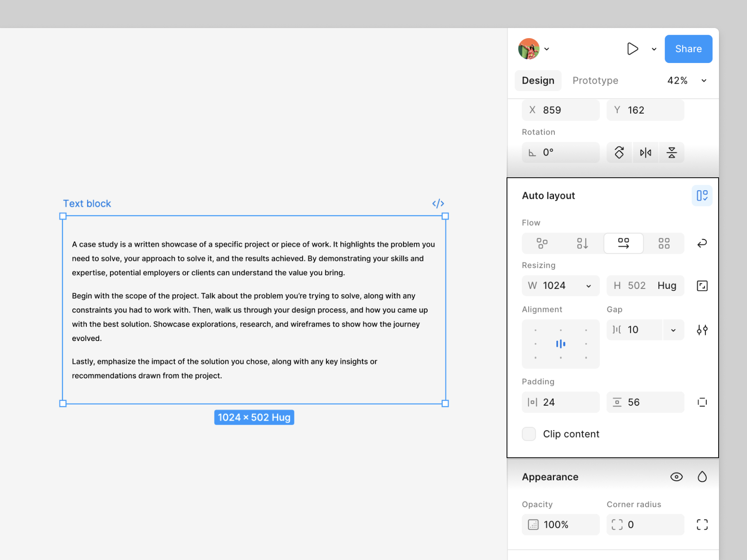This screenshot has width=747, height=560.
Task: Click the rotate 90 degrees icon
Action: click(619, 152)
